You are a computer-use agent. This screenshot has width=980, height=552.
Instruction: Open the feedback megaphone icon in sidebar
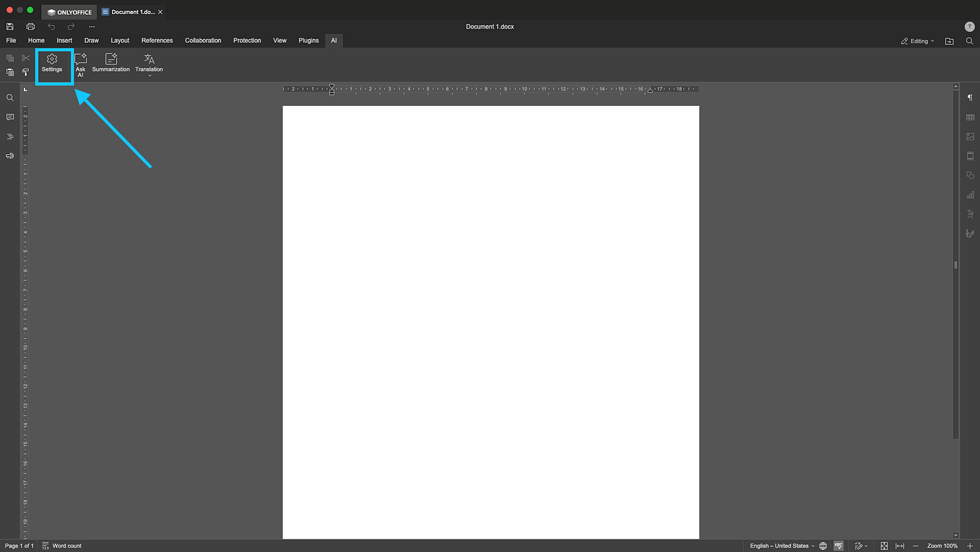pos(10,156)
